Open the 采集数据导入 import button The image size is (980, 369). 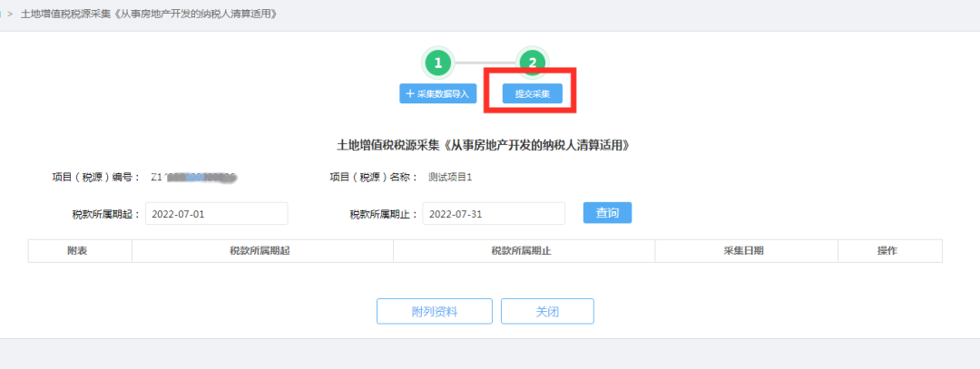coord(438,93)
